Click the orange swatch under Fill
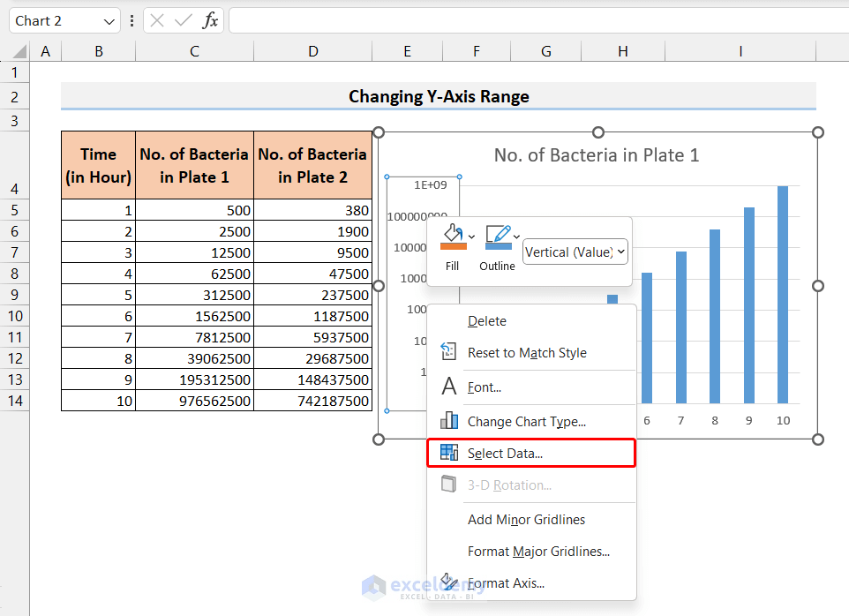The height and width of the screenshot is (616, 849). pos(452,247)
